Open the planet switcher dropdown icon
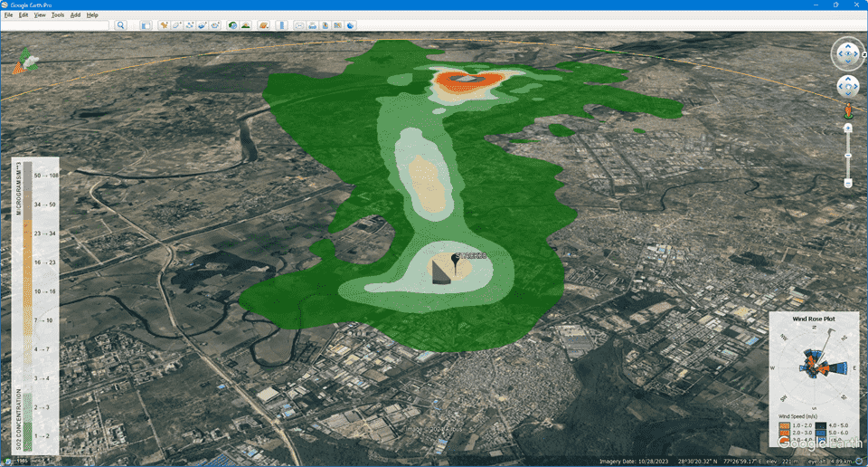The height and width of the screenshot is (467, 868). (x=263, y=25)
